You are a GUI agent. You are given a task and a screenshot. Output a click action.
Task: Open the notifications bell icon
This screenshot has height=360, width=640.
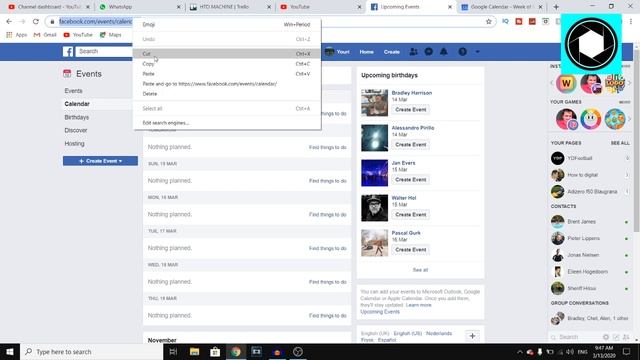point(444,52)
